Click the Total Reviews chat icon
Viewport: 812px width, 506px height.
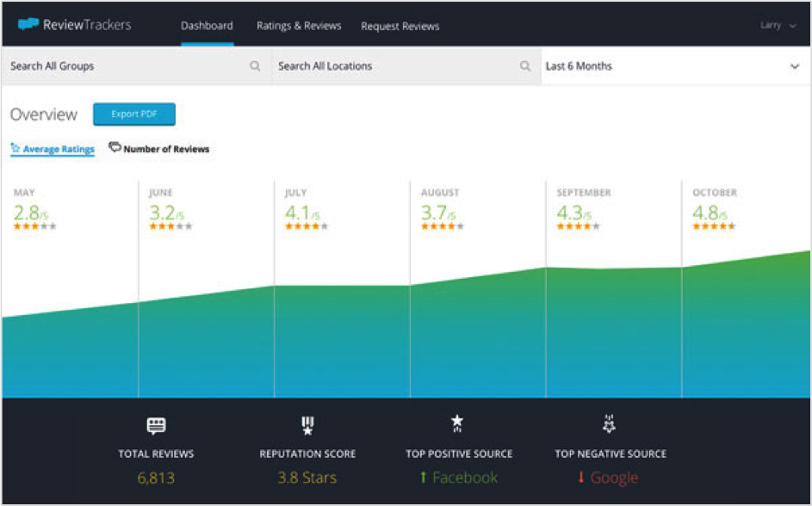pos(156,426)
